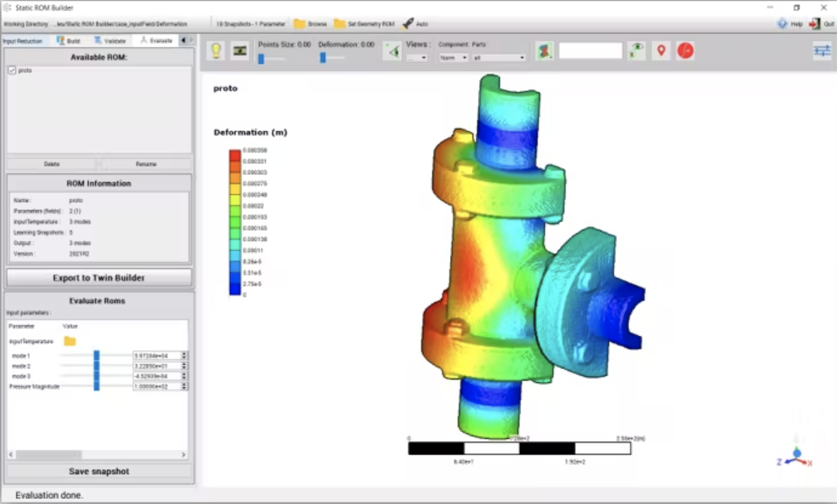Click the light bulb lighting icon
The width and height of the screenshot is (837, 504).
[216, 51]
